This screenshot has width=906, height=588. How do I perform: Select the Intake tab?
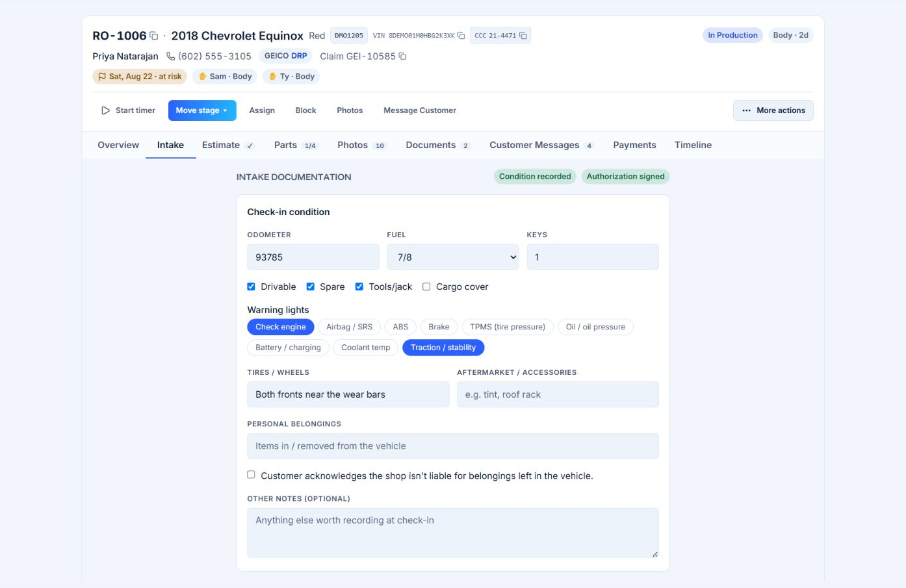(170, 145)
